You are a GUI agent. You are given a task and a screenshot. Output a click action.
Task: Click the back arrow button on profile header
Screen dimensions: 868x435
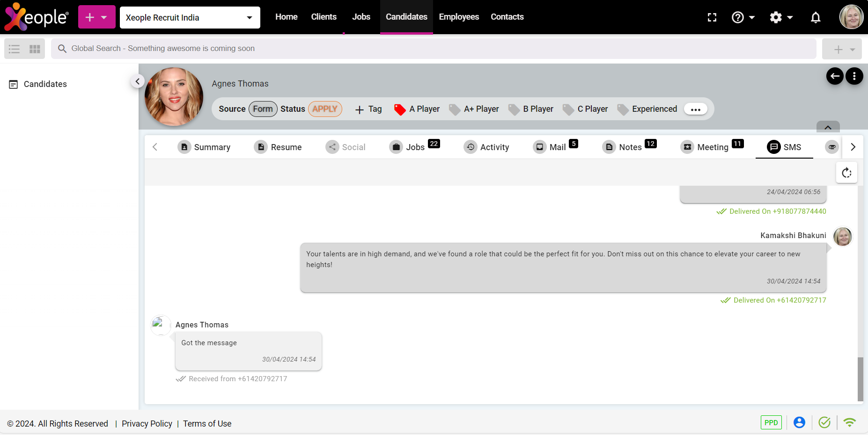pyautogui.click(x=835, y=76)
